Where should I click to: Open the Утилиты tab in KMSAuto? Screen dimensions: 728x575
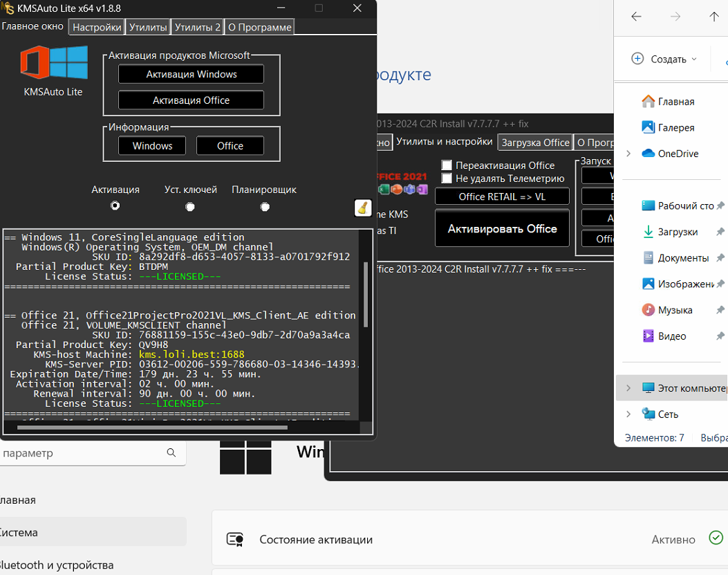tap(148, 27)
